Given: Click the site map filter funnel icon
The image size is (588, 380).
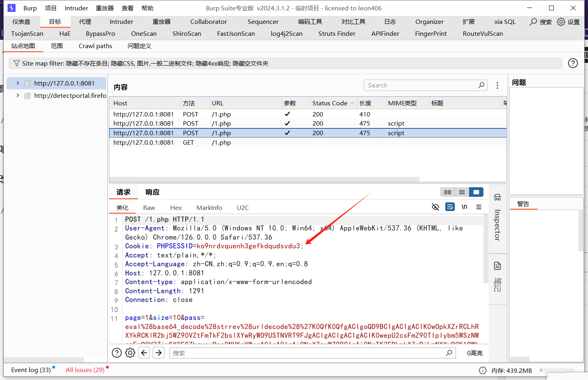Looking at the screenshot, I should click(16, 63).
